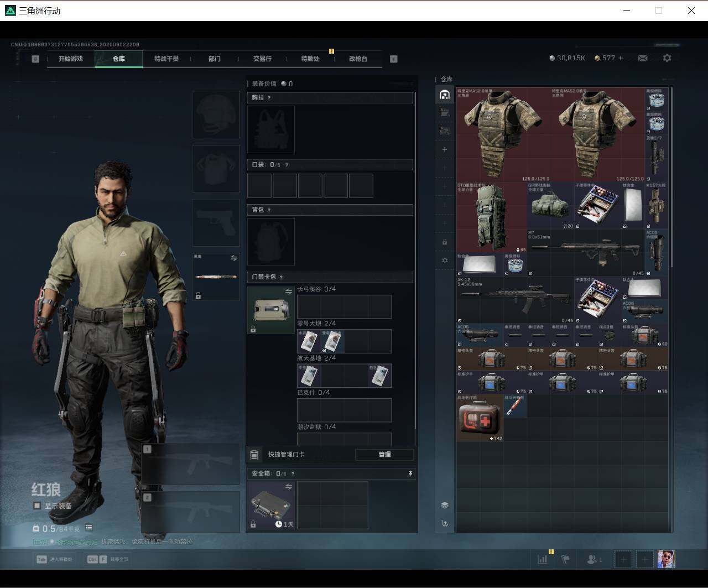Go to the 部门 tab

215,59
